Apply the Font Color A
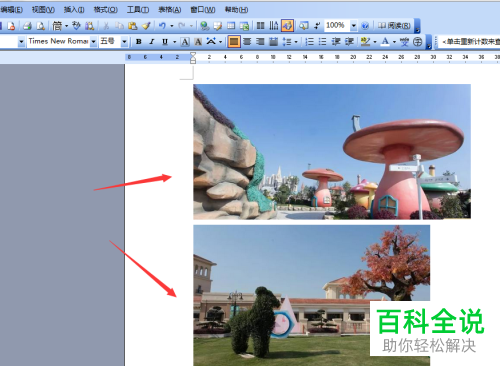The height and width of the screenshot is (366, 500). click(x=385, y=42)
